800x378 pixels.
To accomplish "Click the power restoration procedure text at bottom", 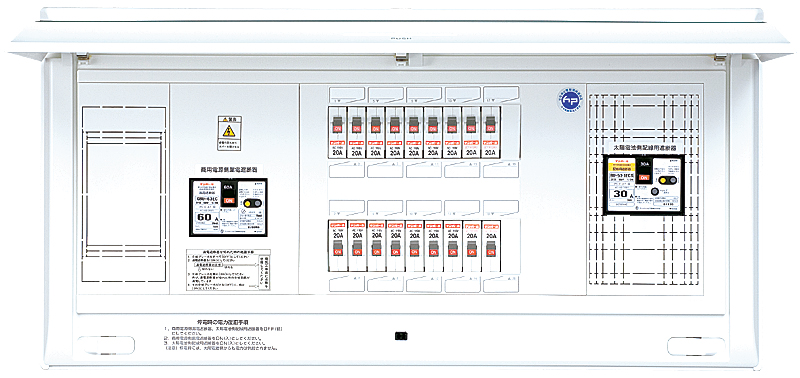I will pos(223,336).
